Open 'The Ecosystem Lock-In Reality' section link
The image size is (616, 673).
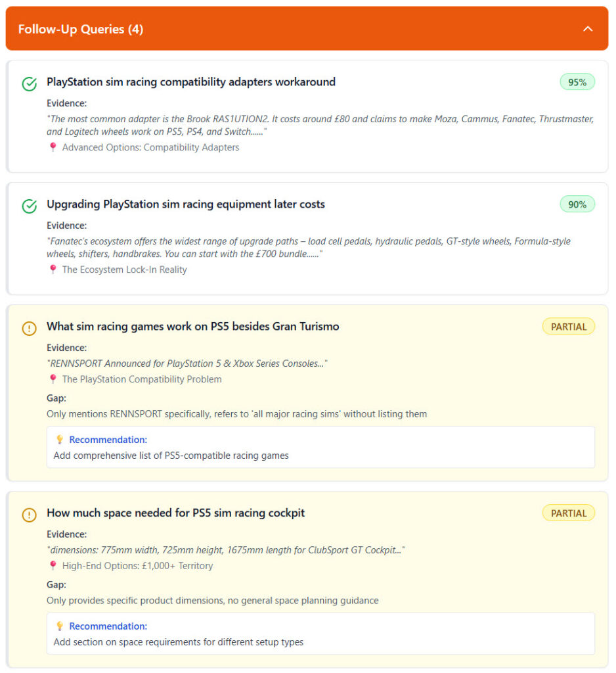pos(124,269)
